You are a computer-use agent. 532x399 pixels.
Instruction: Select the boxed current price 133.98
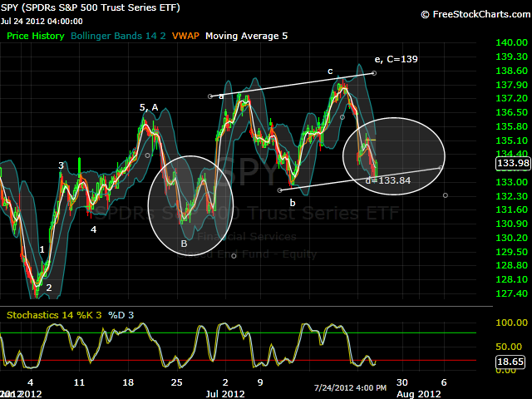(513, 163)
